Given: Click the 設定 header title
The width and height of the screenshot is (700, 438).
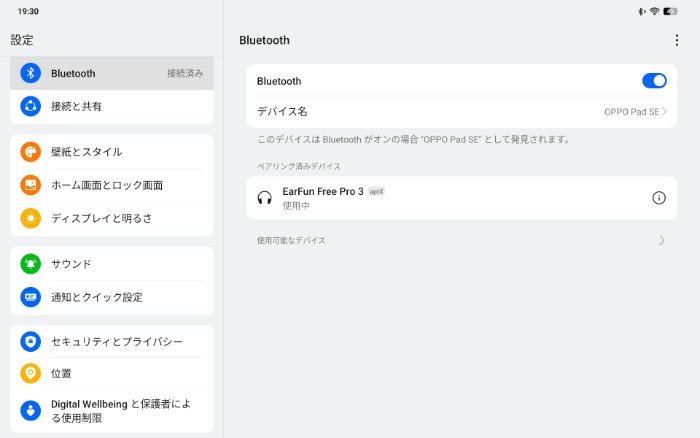Looking at the screenshot, I should click(22, 40).
